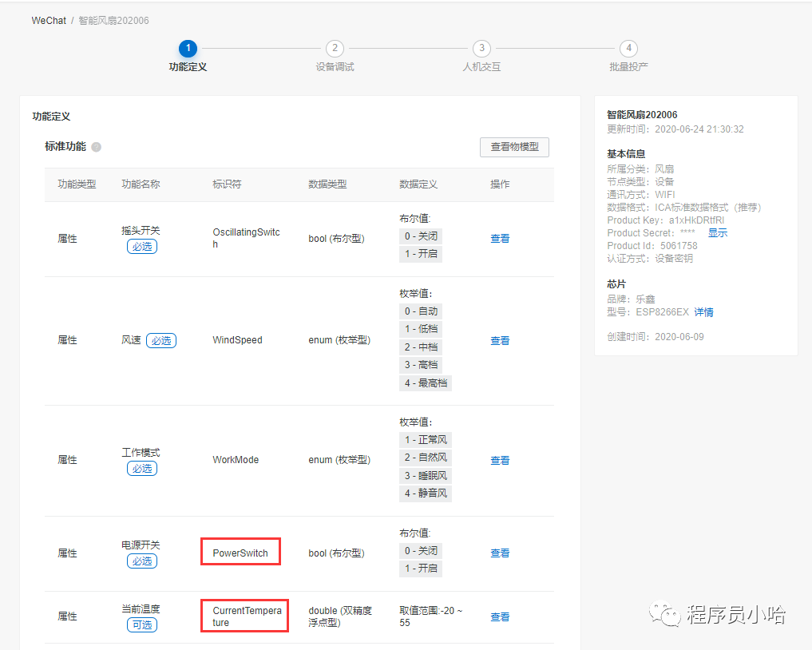The height and width of the screenshot is (650, 812).
Task: Open chip 详情 link for ESP8266EX
Action: click(x=703, y=312)
